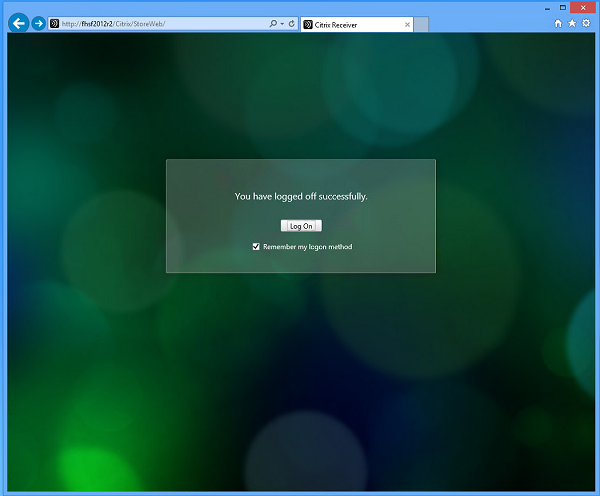Click the 'You have logged off successfully' message
Screen dimensions: 600x496
(x=301, y=196)
